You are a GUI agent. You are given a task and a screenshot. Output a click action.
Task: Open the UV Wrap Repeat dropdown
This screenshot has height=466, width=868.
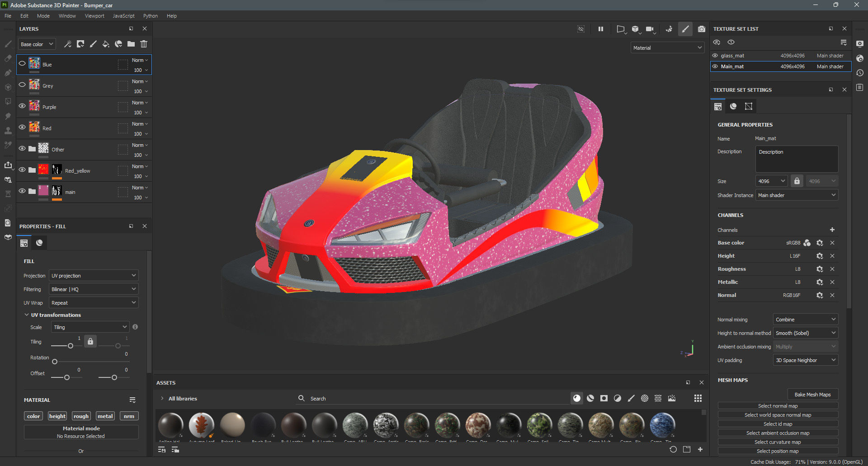[94, 302]
